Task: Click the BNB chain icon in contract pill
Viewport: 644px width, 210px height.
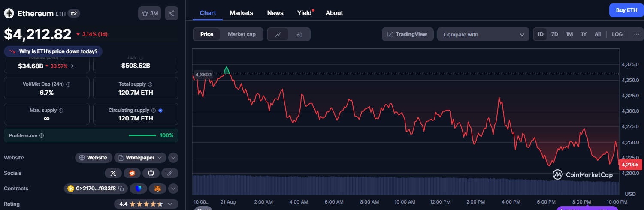Action: [x=71, y=189]
